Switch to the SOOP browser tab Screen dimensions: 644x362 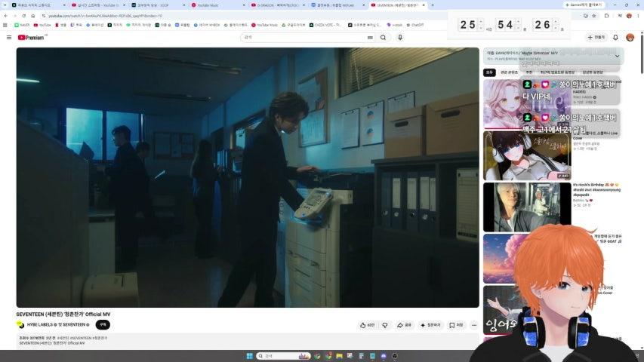pyautogui.click(x=156, y=5)
